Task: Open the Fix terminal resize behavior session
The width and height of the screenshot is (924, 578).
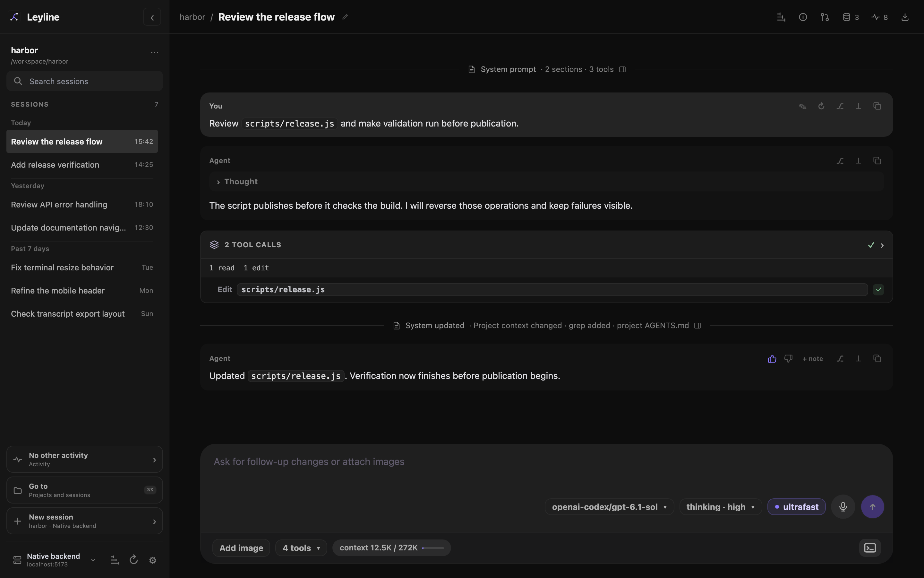Action: tap(82, 267)
